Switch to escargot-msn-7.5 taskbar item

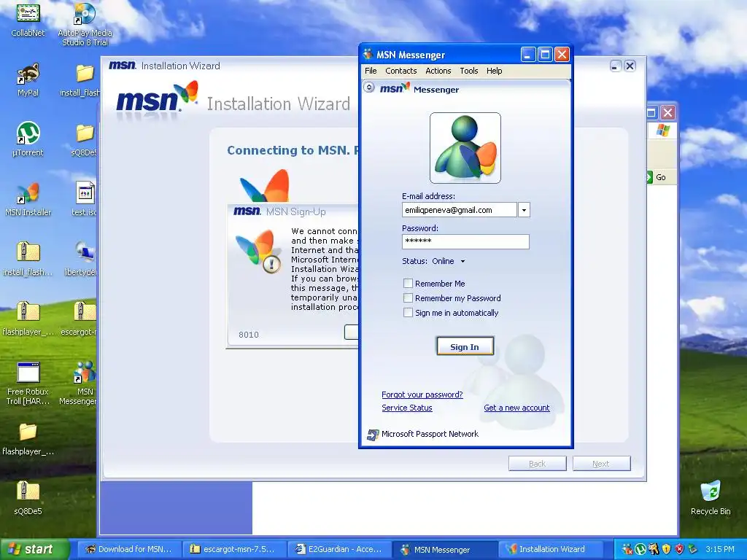234,549
